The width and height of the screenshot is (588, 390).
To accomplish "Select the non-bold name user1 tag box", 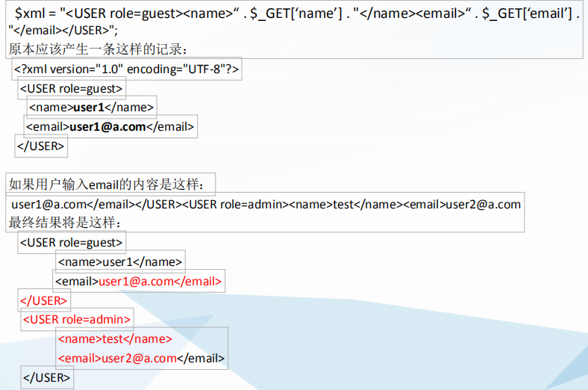I will coord(120,261).
